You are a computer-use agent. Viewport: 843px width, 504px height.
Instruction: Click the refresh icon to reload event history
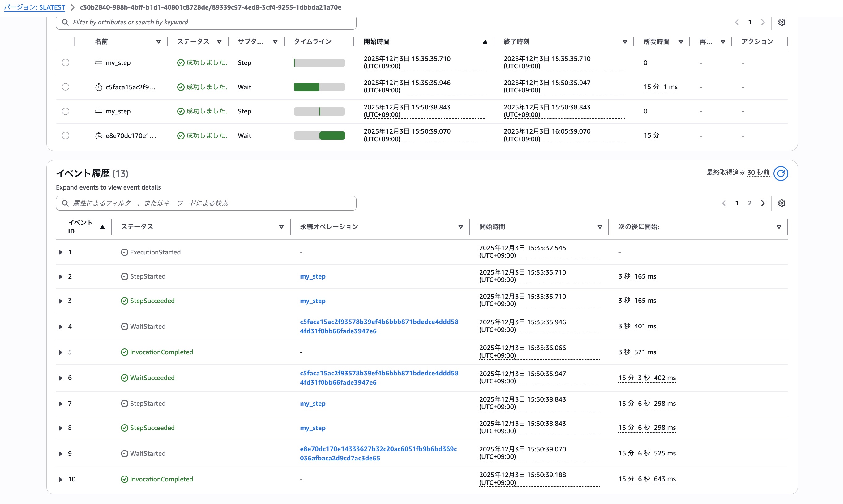[781, 173]
